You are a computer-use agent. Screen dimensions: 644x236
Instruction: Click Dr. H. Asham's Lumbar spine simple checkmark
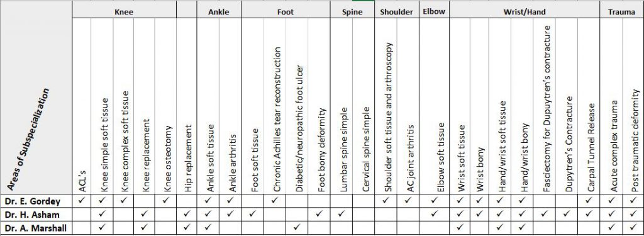pos(341,213)
